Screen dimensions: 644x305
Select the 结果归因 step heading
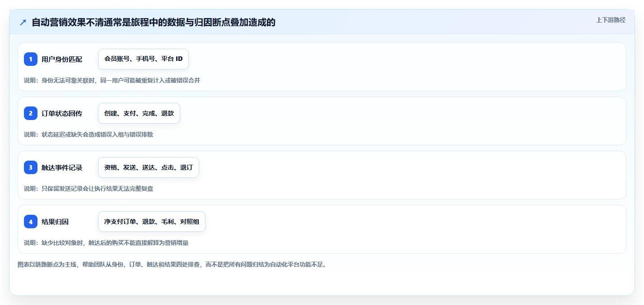[55, 222]
